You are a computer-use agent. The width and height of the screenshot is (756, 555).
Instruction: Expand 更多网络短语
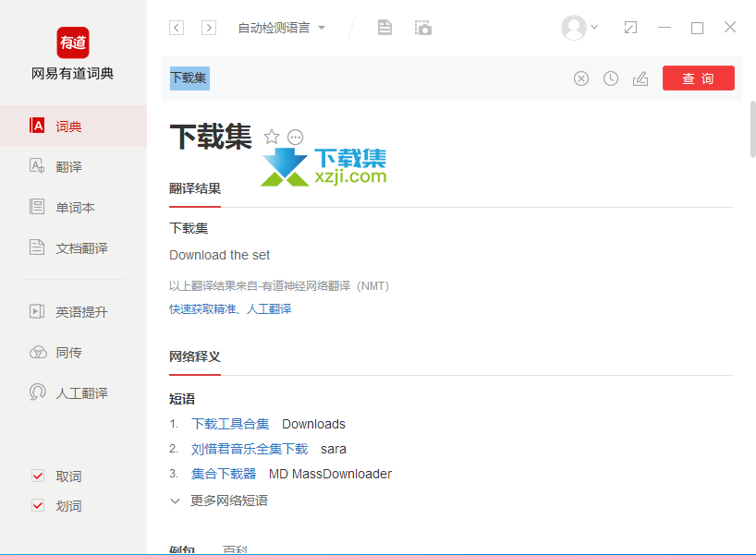pos(219,501)
